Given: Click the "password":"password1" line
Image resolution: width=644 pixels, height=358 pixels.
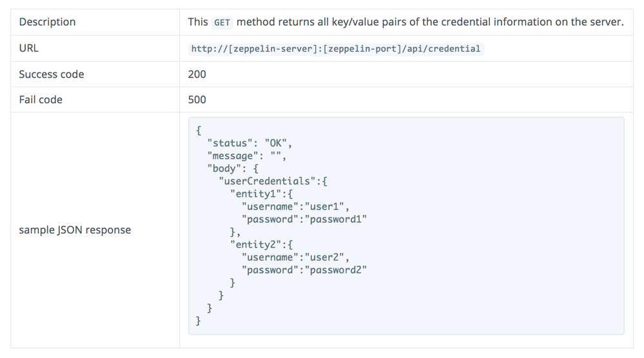Looking at the screenshot, I should [x=304, y=219].
